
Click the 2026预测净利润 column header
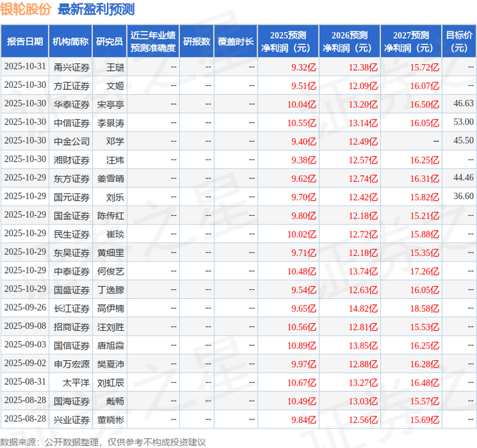click(x=350, y=42)
